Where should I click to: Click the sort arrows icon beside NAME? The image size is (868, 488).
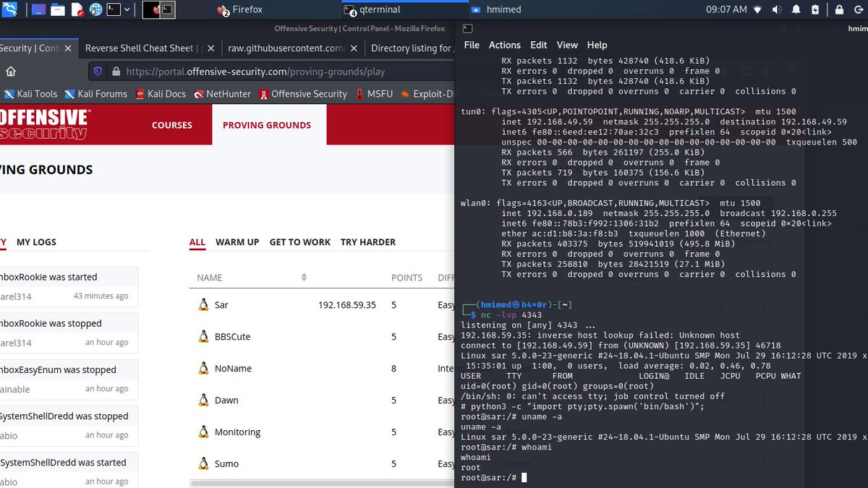click(x=305, y=278)
